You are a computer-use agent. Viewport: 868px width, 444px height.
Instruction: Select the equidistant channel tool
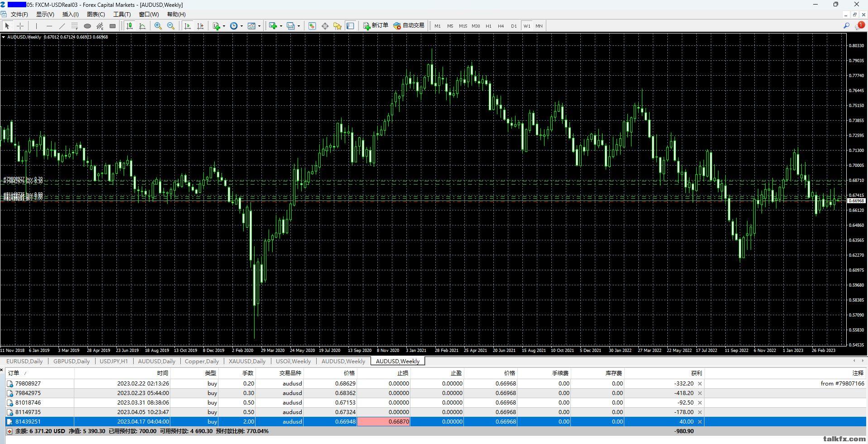click(100, 26)
